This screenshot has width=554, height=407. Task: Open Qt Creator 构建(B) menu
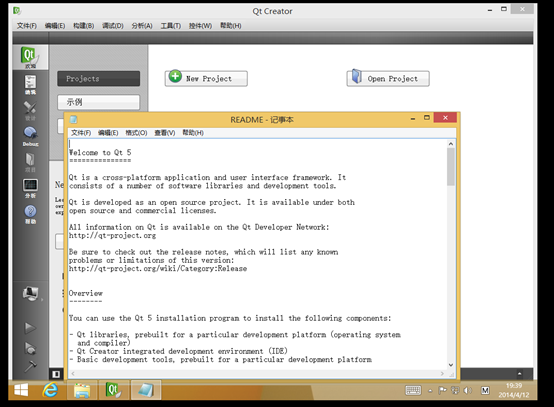[x=84, y=25]
